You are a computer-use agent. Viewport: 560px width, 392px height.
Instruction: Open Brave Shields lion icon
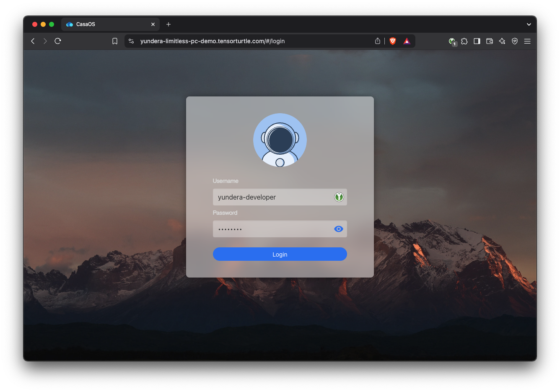[393, 41]
